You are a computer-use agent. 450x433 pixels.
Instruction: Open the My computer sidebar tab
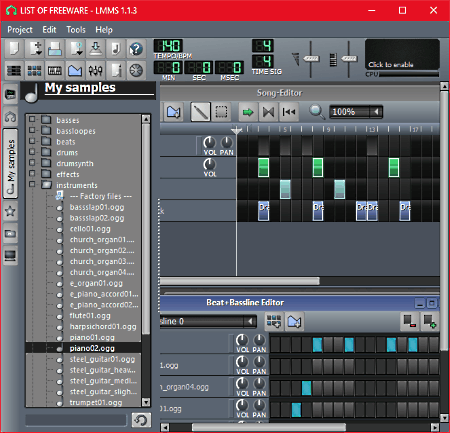pos(10,256)
